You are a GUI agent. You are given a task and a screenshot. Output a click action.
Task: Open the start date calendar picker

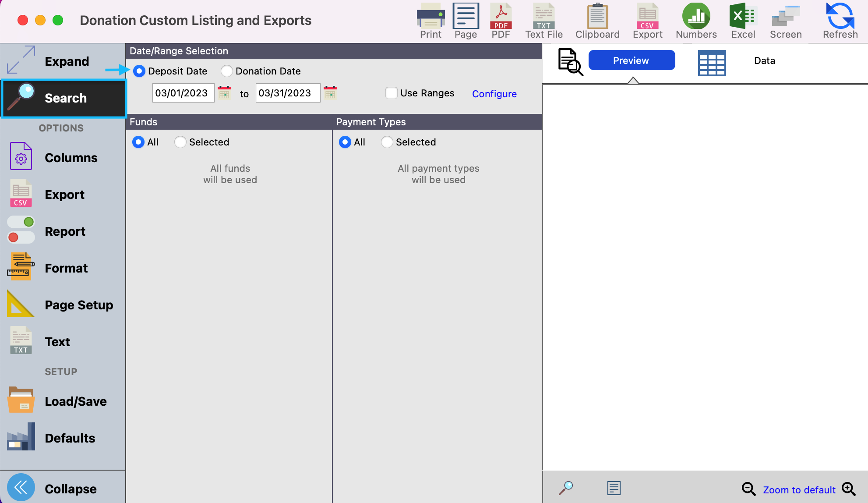[x=224, y=93]
